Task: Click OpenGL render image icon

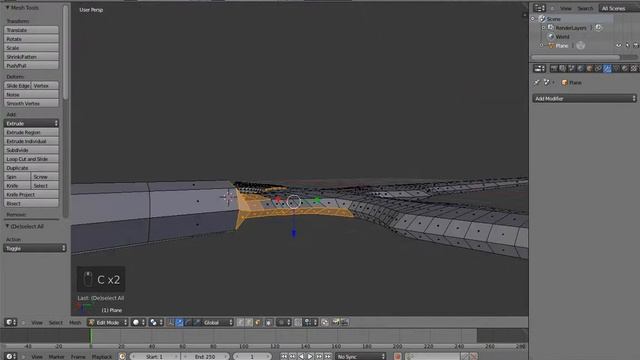Action: [335, 322]
